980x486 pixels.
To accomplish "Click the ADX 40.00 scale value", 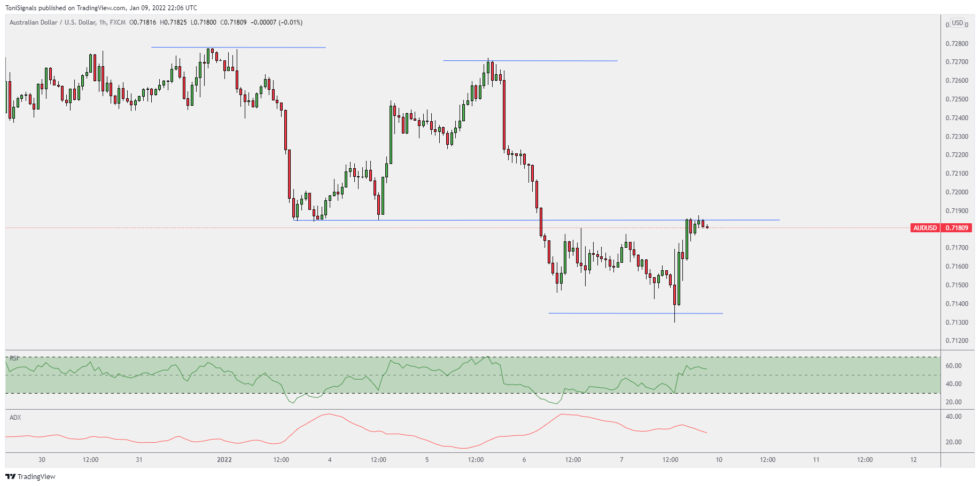I will point(953,417).
